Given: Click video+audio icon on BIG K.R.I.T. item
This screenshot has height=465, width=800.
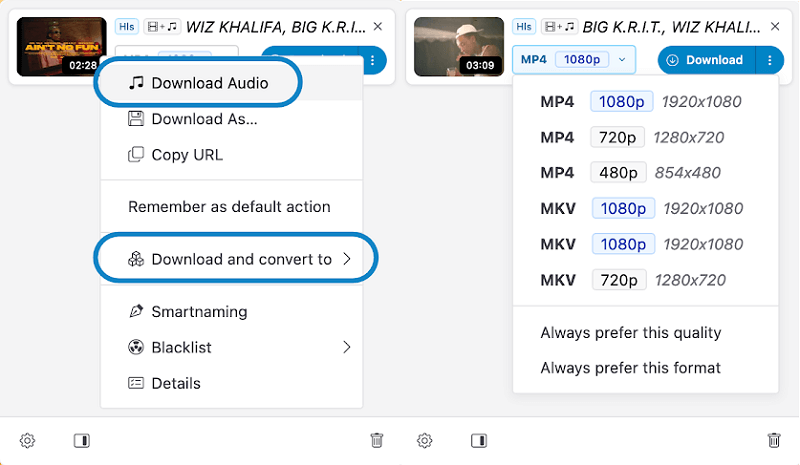Looking at the screenshot, I should point(559,27).
